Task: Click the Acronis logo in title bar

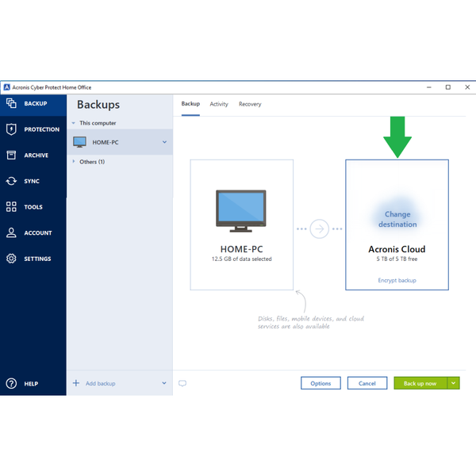Action: tap(6, 87)
